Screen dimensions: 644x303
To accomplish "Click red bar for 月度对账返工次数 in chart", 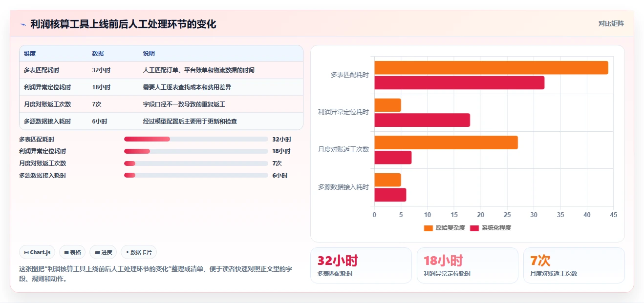I will click(393, 158).
